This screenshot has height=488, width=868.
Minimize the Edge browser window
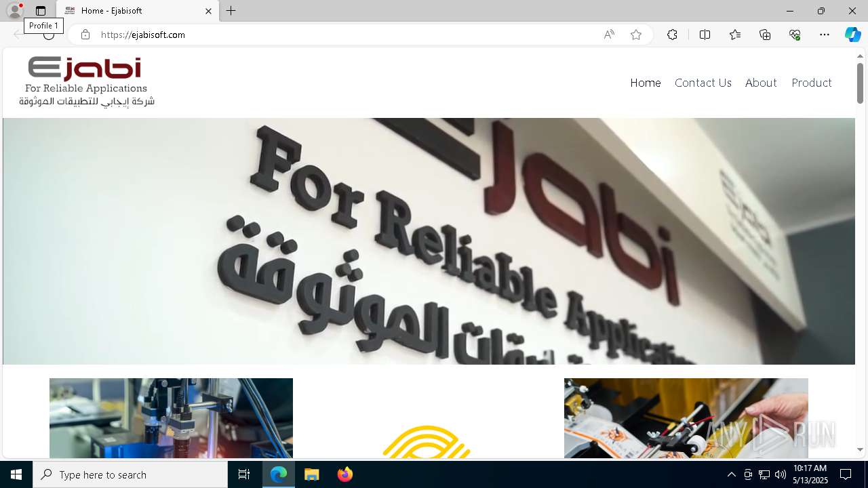tap(790, 11)
